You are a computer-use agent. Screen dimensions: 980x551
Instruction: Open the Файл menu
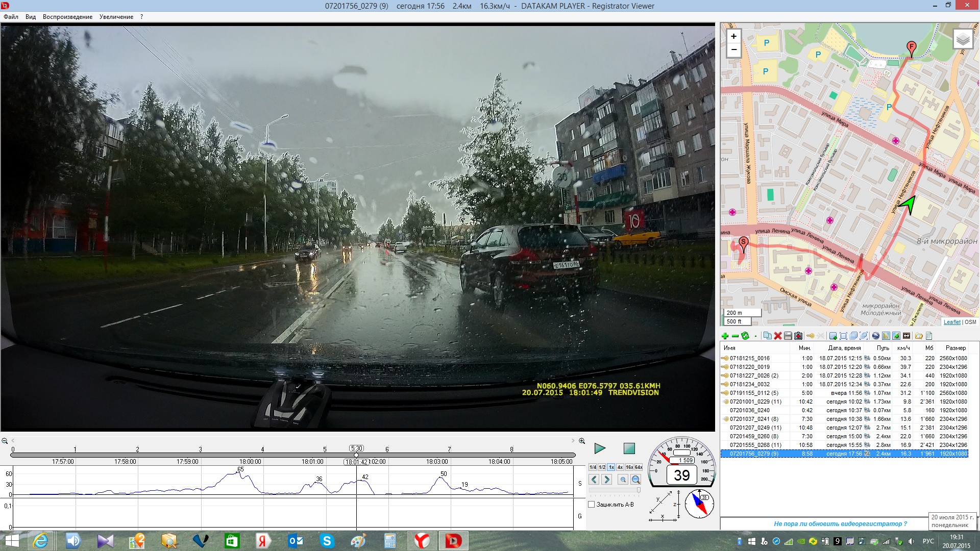pyautogui.click(x=11, y=17)
